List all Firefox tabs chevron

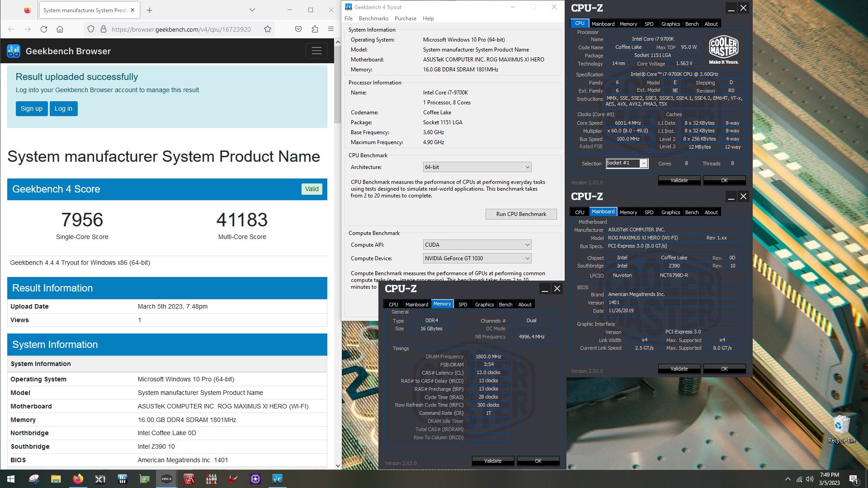coord(252,10)
